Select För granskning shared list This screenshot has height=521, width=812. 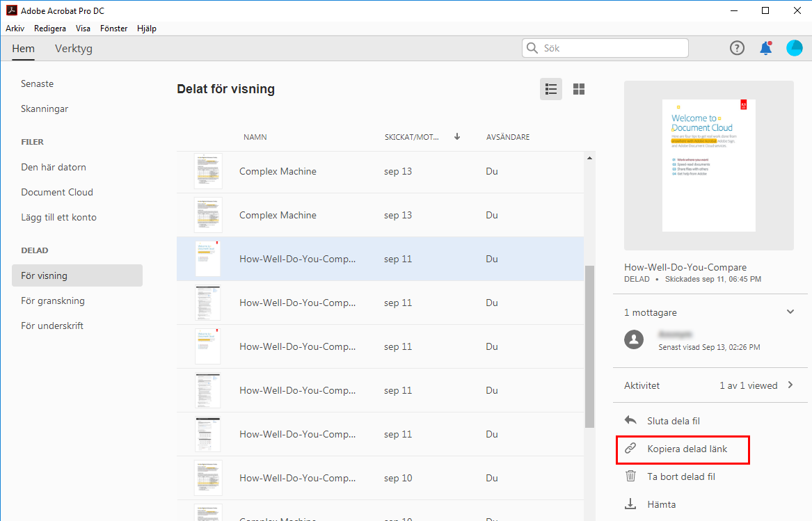[x=53, y=301]
